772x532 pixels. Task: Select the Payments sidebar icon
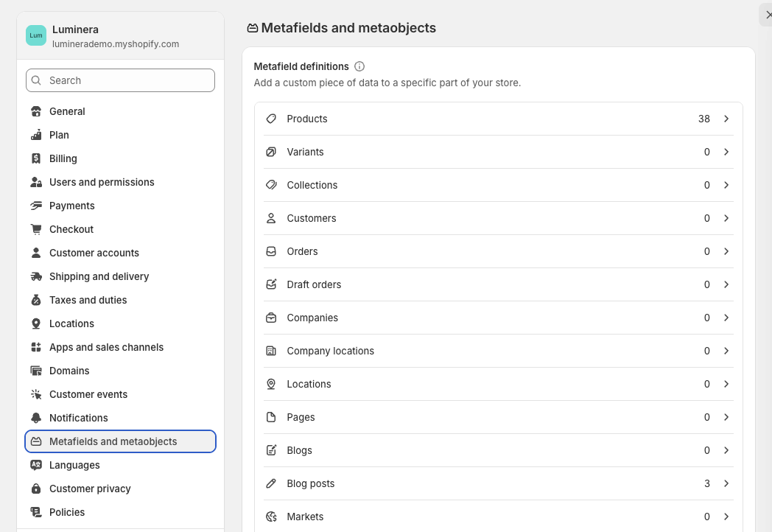35,206
